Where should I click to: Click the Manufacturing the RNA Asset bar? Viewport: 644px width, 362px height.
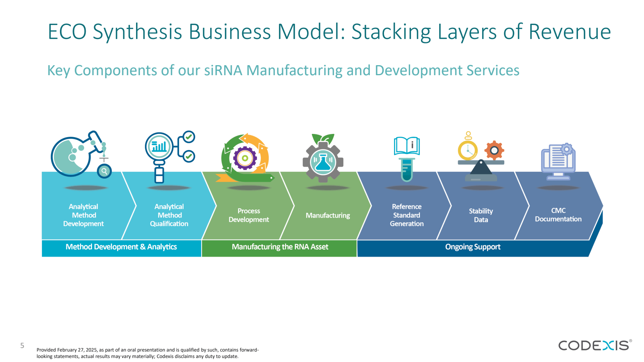279,248
